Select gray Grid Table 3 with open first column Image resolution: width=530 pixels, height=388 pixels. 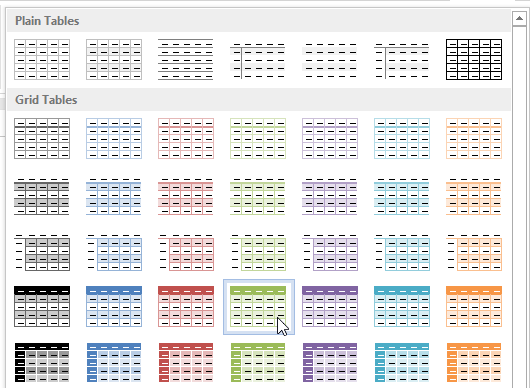(x=42, y=252)
